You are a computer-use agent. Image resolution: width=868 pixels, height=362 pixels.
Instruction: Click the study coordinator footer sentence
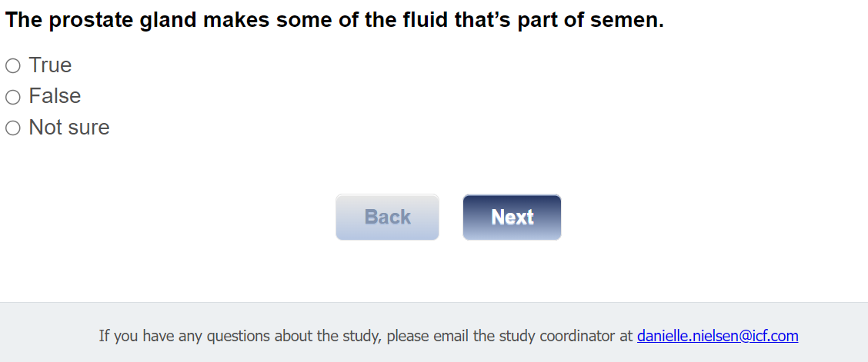coord(366,336)
